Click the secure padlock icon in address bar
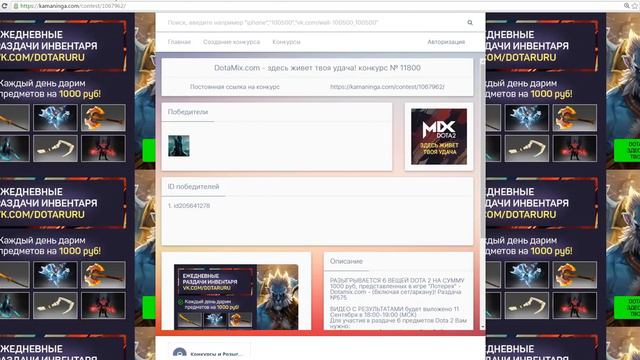The image size is (640, 360). (16, 6)
